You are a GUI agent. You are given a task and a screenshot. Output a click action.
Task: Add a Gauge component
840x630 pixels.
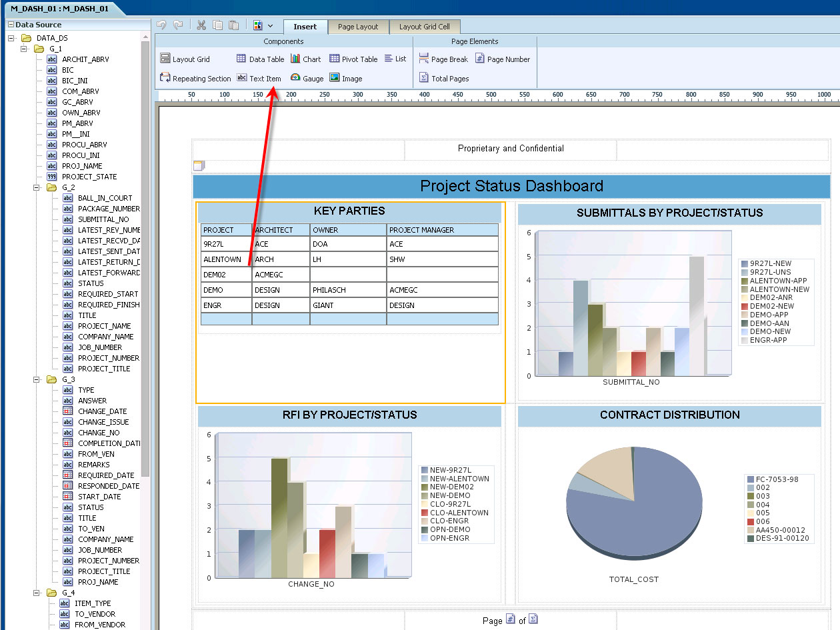307,78
